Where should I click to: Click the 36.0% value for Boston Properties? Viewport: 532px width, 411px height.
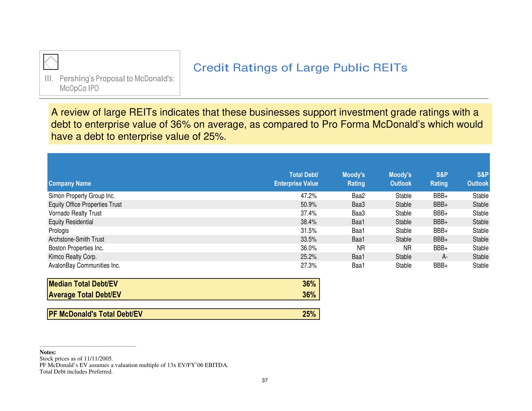coord(308,248)
